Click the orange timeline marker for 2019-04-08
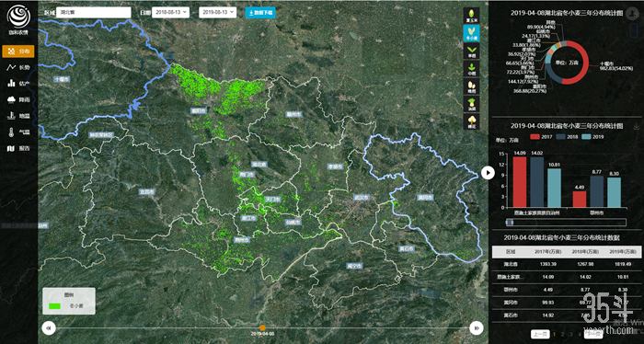The height and width of the screenshot is (344, 644). pos(262,327)
